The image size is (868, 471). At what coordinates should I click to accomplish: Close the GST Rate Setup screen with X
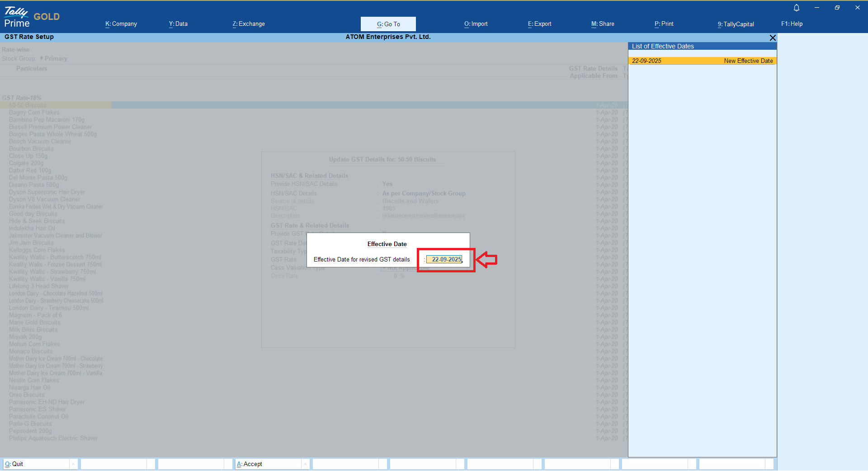(x=773, y=38)
